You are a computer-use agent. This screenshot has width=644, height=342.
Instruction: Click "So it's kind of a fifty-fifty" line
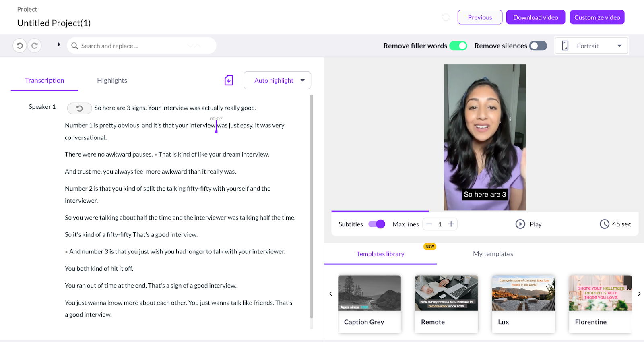[131, 234]
